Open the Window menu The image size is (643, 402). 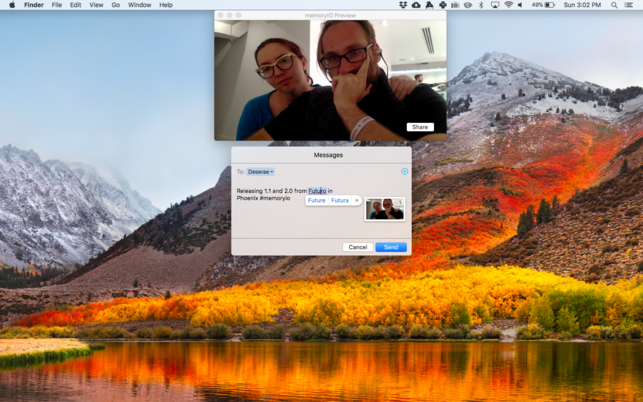click(139, 5)
